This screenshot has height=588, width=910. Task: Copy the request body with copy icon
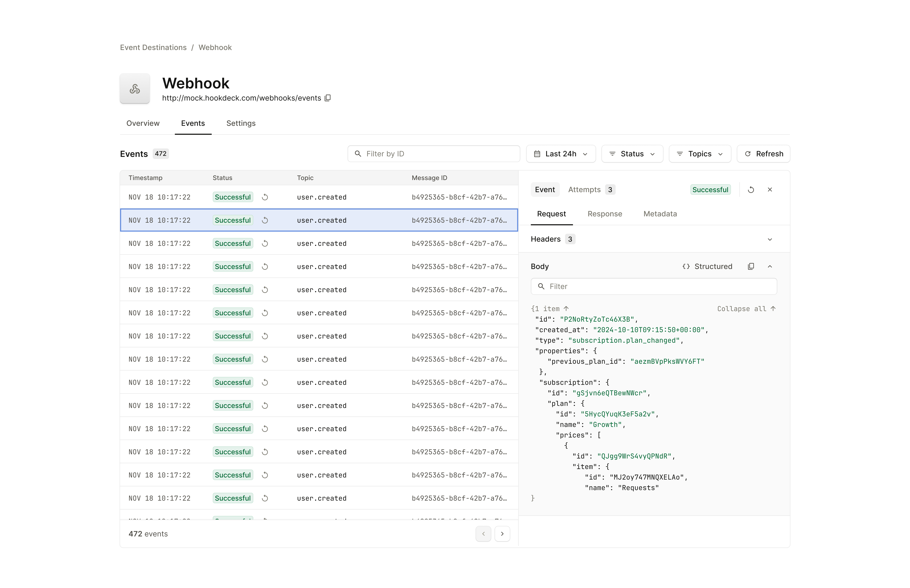pyautogui.click(x=750, y=267)
